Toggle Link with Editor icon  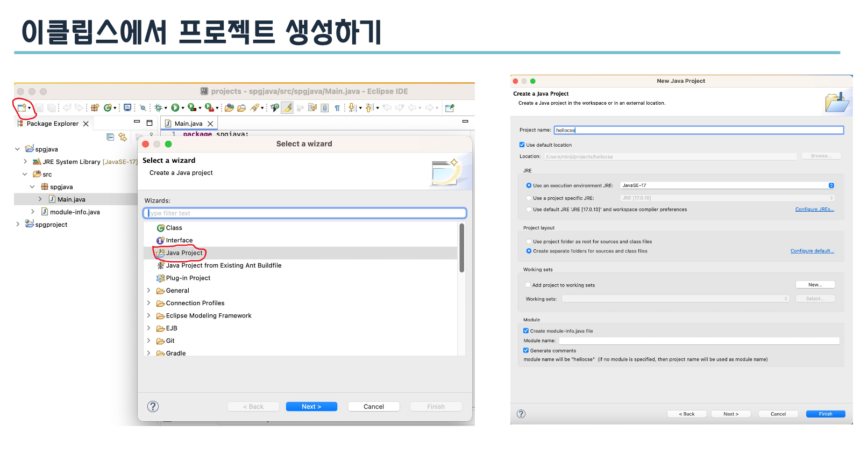pos(123,137)
